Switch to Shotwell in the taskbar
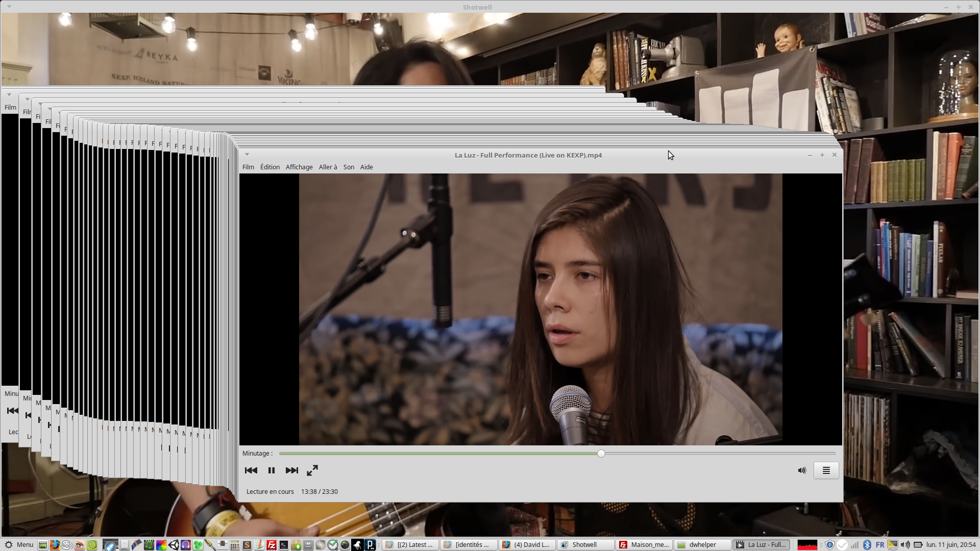The image size is (980, 551). pyautogui.click(x=585, y=544)
